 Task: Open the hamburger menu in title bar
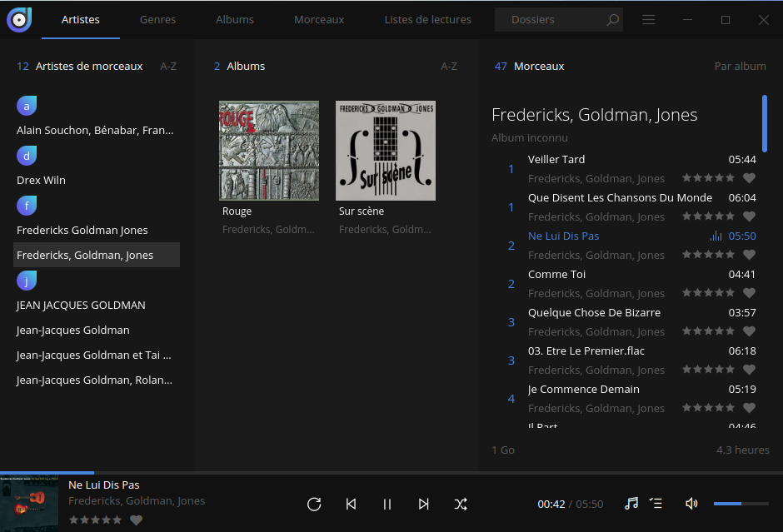pos(649,20)
